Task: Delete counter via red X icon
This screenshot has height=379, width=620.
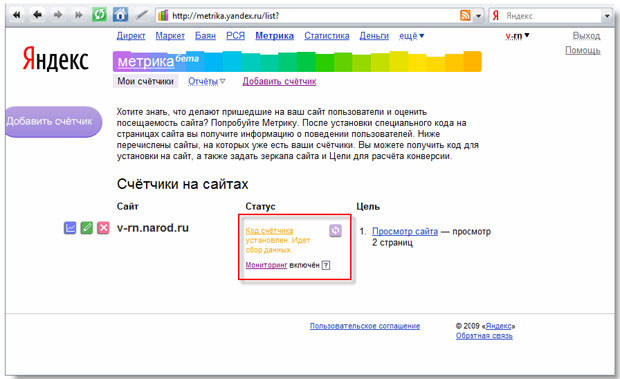Action: (103, 228)
